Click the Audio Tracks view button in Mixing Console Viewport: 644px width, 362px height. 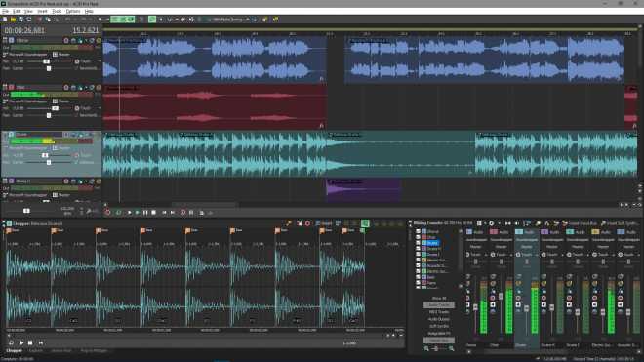tap(439, 305)
